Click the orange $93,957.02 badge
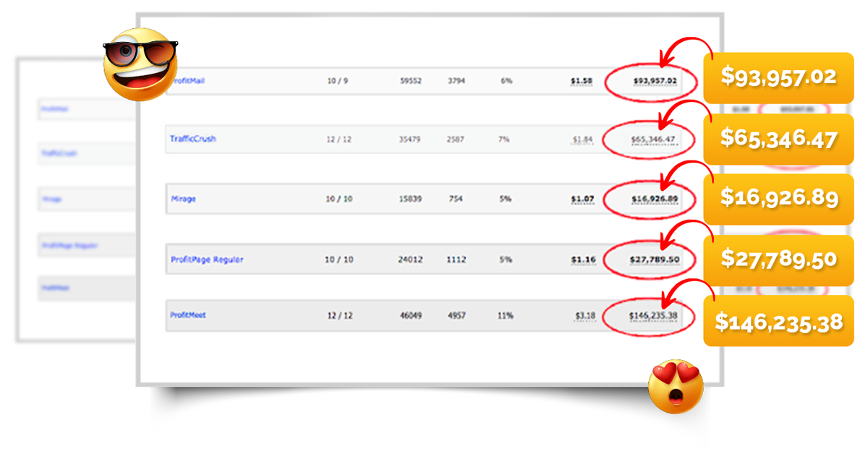868x451 pixels. pyautogui.click(x=778, y=77)
